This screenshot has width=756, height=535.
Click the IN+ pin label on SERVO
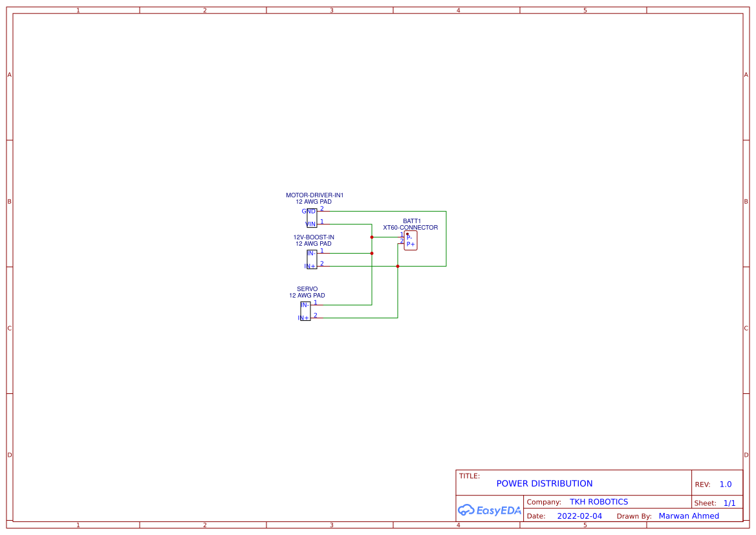(304, 318)
